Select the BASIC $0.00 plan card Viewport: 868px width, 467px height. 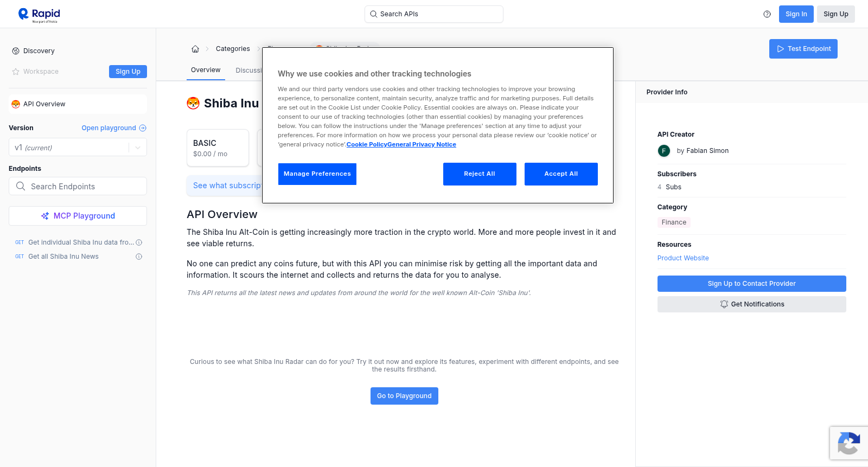218,148
